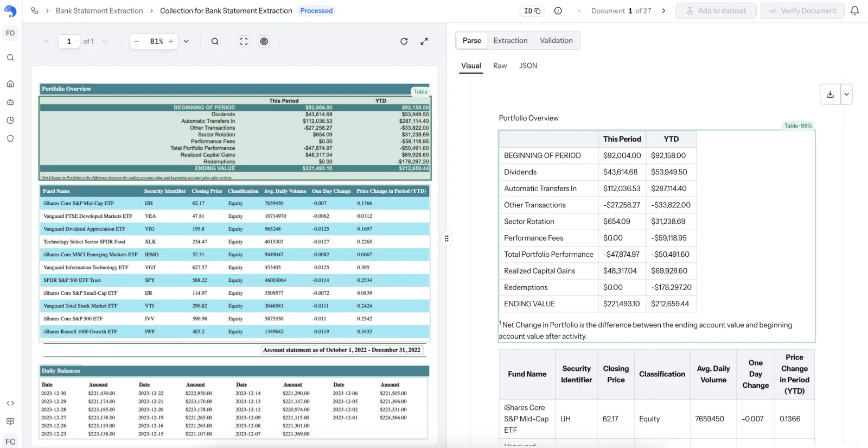Open download format dropdown arrow

(846, 94)
